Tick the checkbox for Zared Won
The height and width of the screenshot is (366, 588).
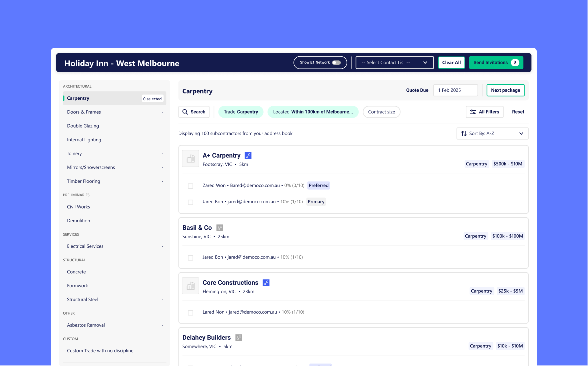190,186
